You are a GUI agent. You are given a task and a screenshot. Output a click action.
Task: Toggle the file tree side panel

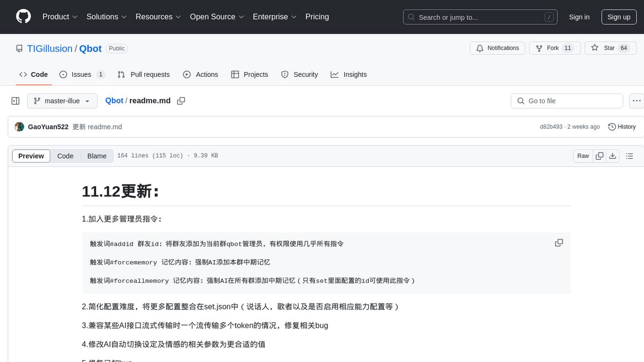point(16,101)
